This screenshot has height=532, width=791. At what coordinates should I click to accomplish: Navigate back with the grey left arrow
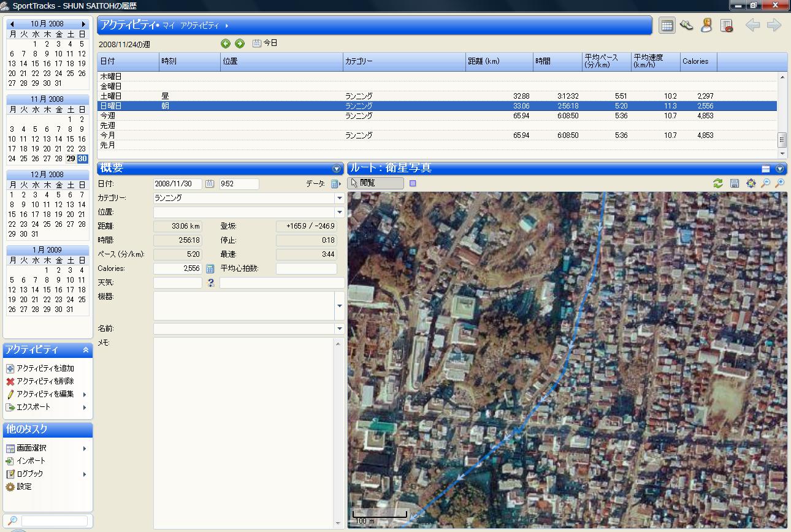[x=752, y=26]
